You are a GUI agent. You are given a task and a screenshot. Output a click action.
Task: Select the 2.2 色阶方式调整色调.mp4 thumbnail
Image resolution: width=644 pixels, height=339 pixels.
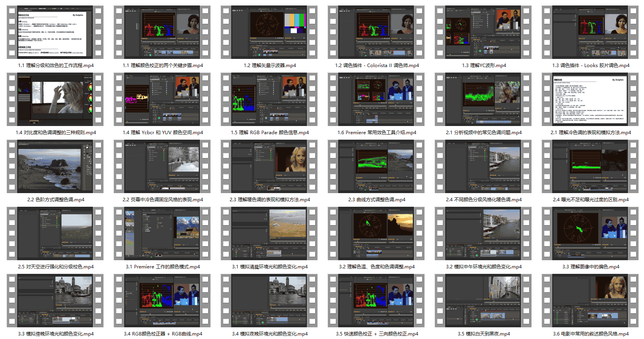(55, 167)
